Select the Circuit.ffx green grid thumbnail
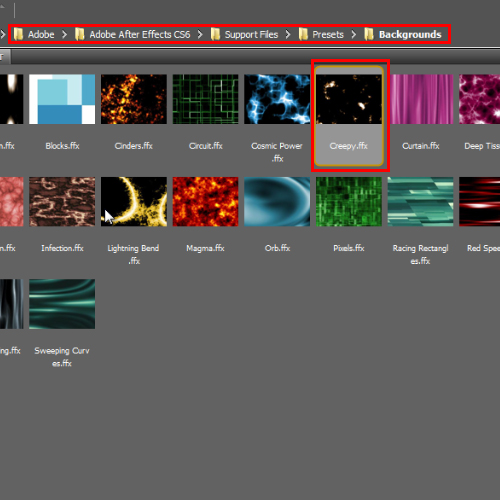 click(205, 99)
